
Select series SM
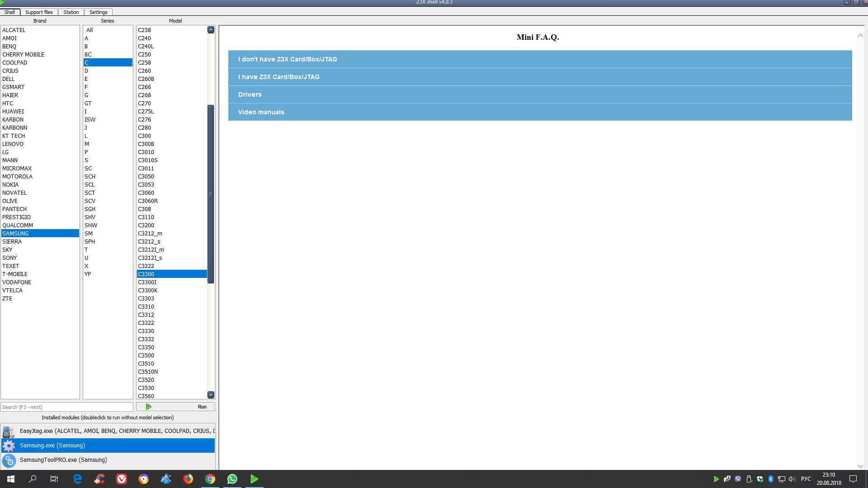(x=108, y=234)
